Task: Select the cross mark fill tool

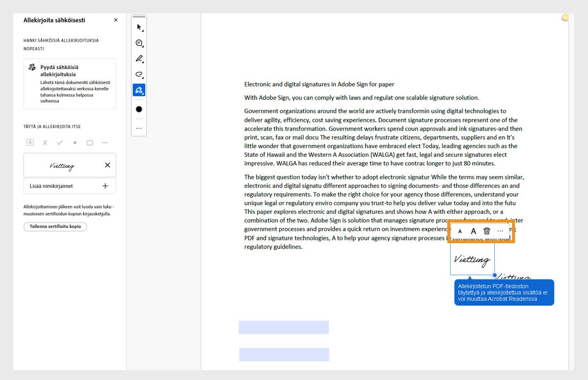Action: 45,143
